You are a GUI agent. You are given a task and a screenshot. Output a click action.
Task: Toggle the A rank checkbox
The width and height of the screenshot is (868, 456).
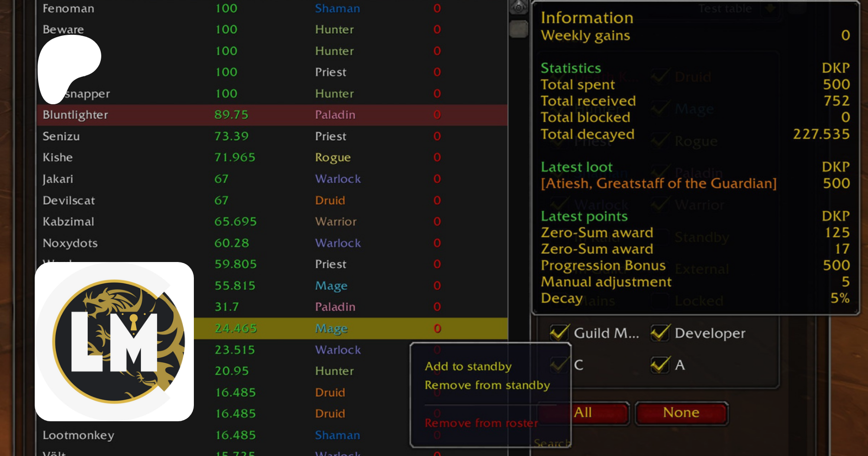click(x=660, y=365)
